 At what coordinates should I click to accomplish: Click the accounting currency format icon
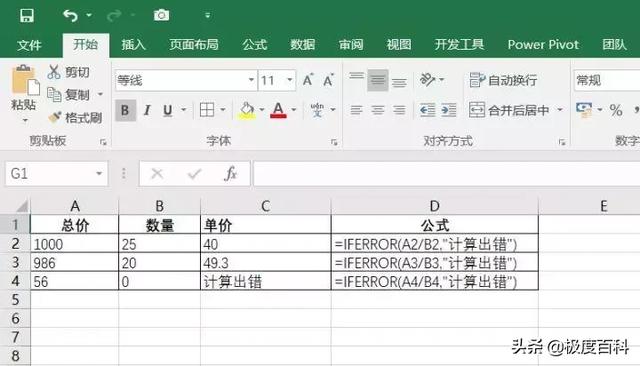tap(584, 110)
